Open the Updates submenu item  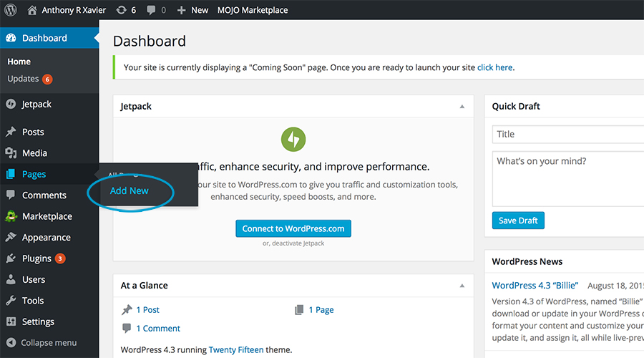[23, 79]
